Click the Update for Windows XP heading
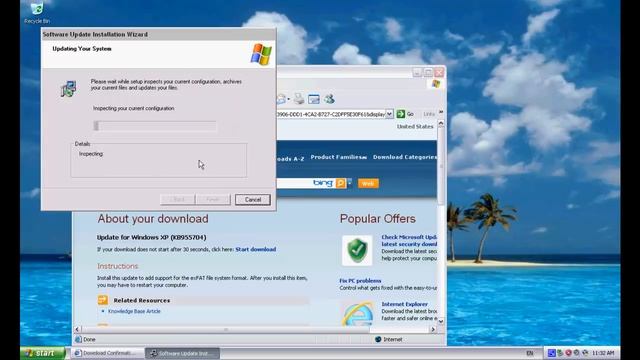Viewport: 640px width, 360px height. point(151,237)
